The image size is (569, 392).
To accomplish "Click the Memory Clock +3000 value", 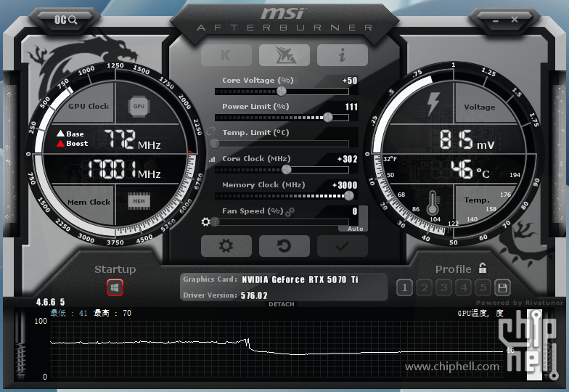I will [345, 185].
